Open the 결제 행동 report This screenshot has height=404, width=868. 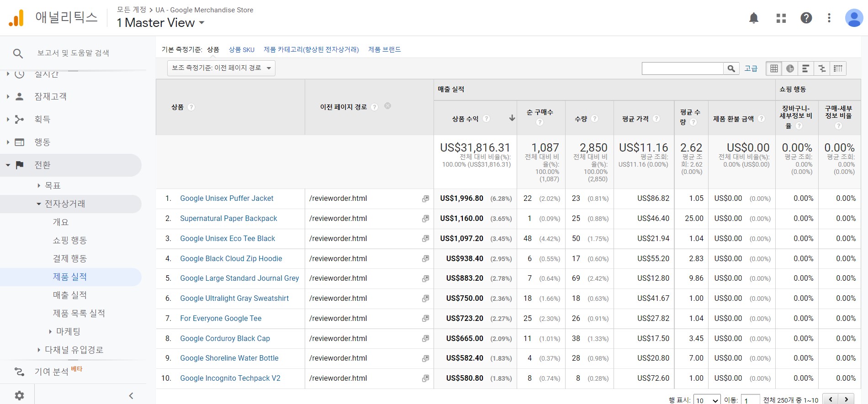point(69,258)
